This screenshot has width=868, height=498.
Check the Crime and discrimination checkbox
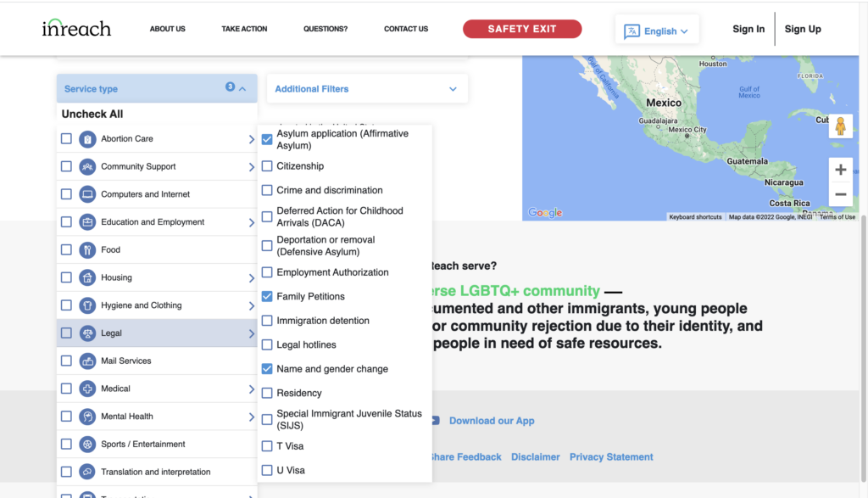click(267, 190)
